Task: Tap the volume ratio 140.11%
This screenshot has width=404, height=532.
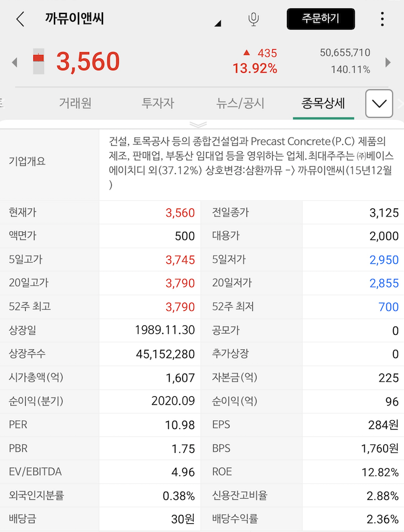Action: click(x=350, y=70)
